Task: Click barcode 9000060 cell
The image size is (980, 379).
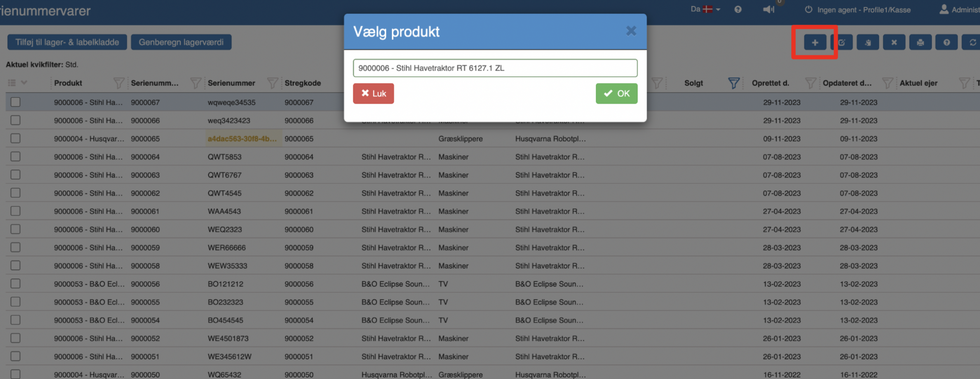Action: click(x=299, y=229)
